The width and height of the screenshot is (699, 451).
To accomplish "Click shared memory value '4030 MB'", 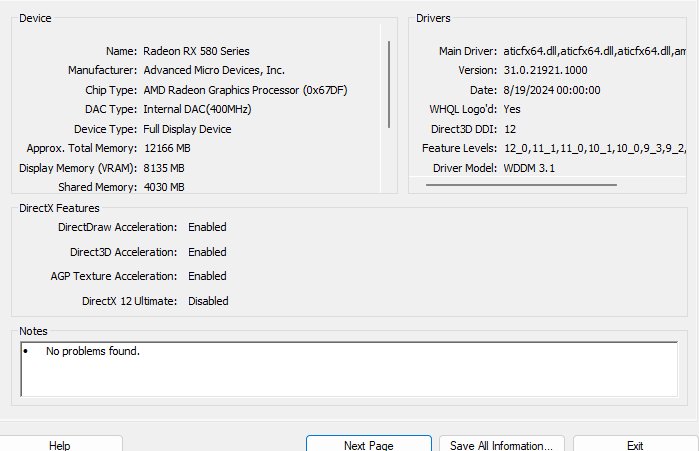I will click(x=164, y=187).
